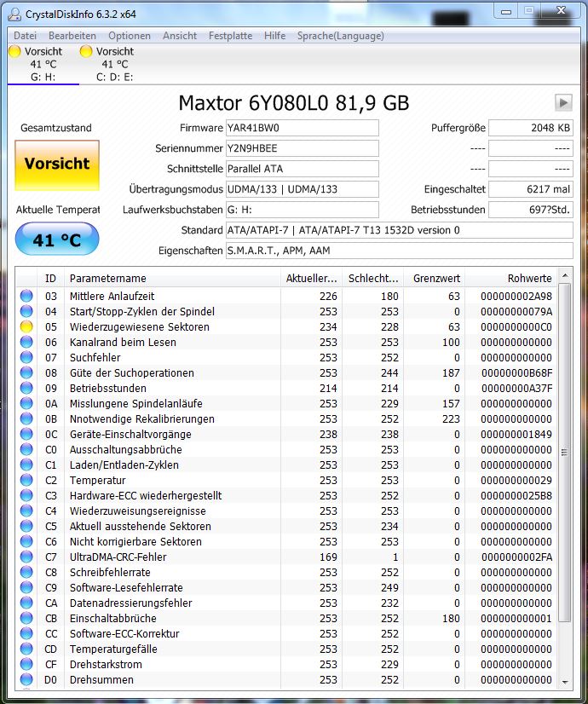The width and height of the screenshot is (588, 704).
Task: Click status icon for Kanalrand beim Lesen
Action: [x=27, y=342]
